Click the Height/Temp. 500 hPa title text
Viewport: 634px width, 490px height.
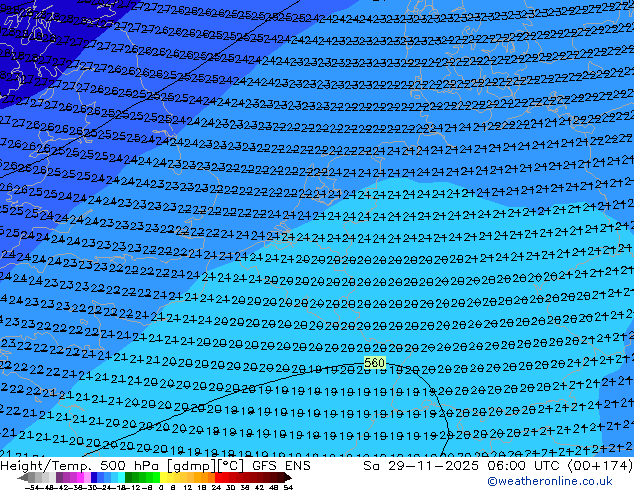coord(81,466)
